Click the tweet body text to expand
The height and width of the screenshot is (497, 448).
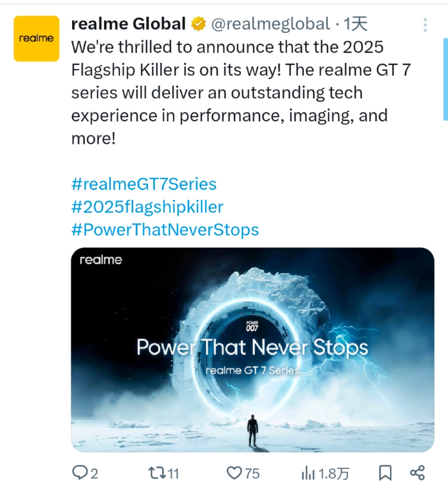point(241,93)
